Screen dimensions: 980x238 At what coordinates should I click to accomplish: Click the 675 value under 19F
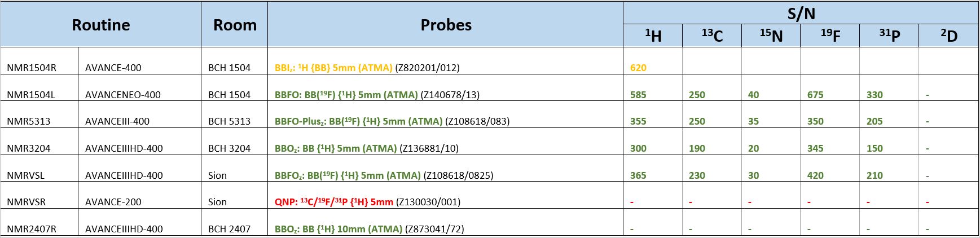click(x=815, y=95)
